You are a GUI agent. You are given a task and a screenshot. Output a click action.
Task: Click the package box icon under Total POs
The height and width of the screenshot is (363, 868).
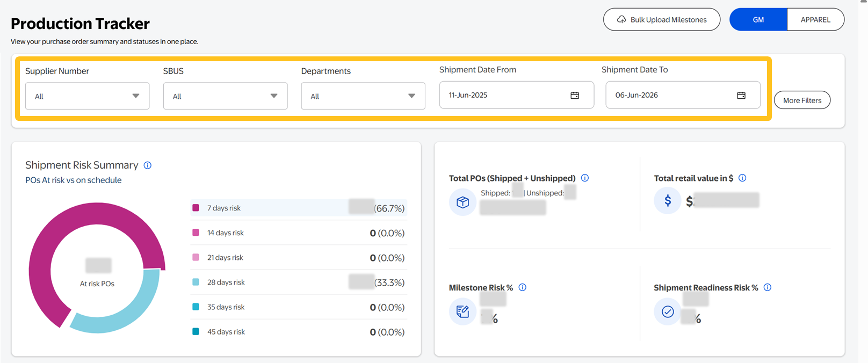point(462,202)
